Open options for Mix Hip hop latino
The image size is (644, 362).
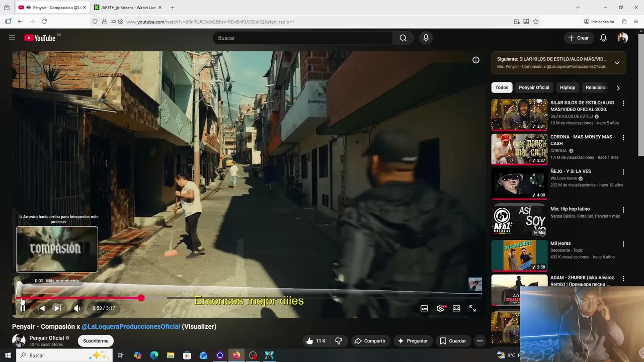(x=623, y=210)
